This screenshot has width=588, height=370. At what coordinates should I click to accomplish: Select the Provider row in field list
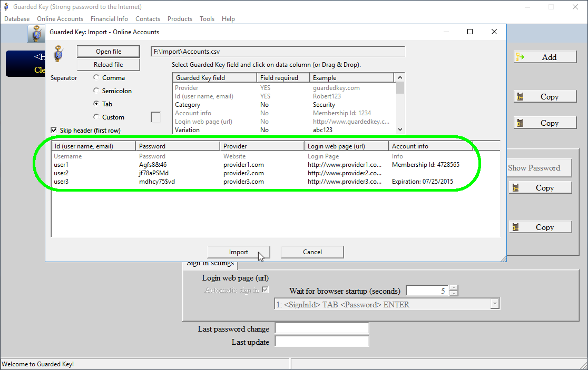284,88
